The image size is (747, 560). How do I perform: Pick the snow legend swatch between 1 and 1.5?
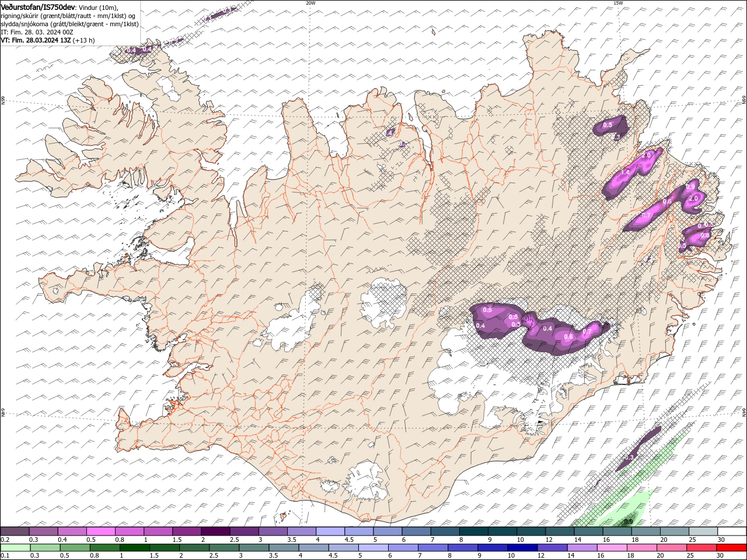tap(158, 531)
